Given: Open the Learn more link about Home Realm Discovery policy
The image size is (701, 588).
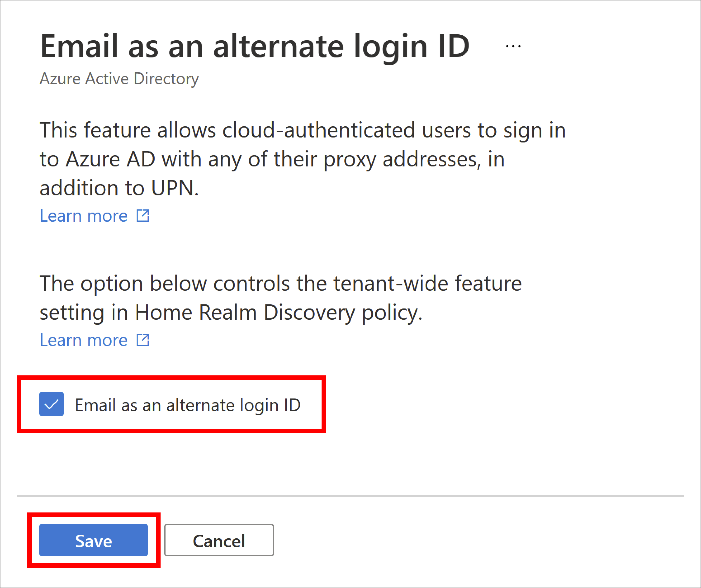Looking at the screenshot, I should tap(83, 340).
